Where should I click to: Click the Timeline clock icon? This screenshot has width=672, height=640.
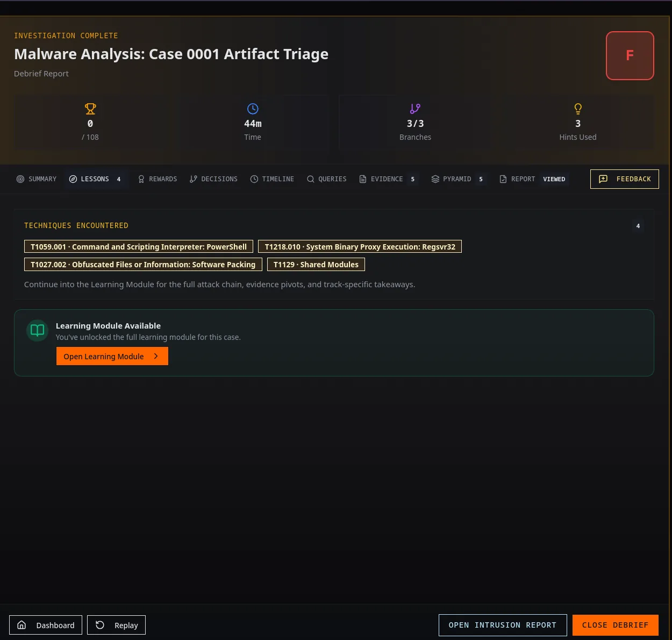pyautogui.click(x=254, y=179)
